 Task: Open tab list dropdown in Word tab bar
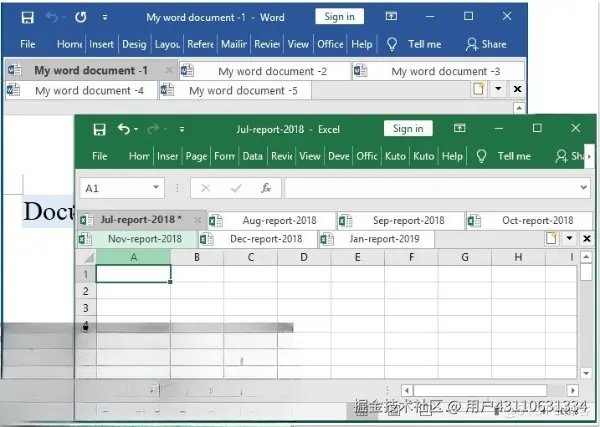click(x=498, y=89)
